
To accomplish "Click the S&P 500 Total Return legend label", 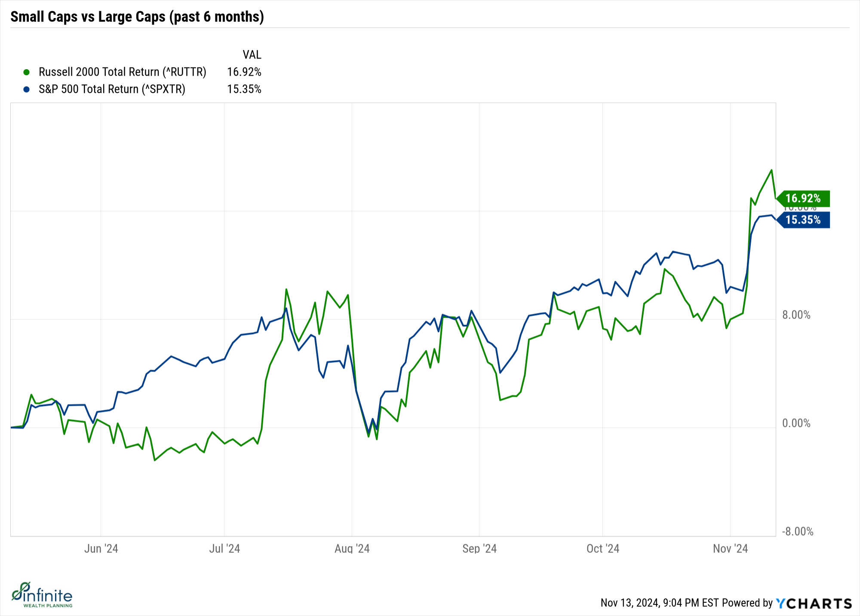I will click(x=112, y=89).
